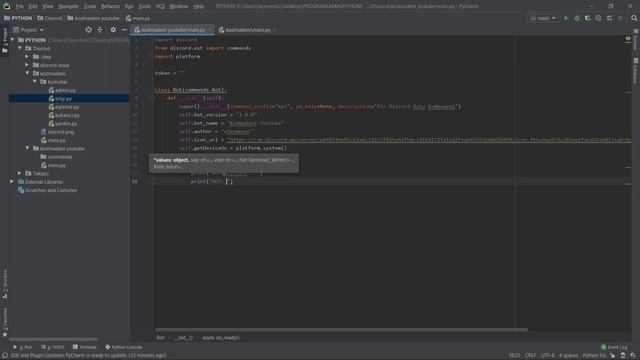Click the CRLF line separator indicator
The height and width of the screenshot is (360, 640).
(530, 356)
